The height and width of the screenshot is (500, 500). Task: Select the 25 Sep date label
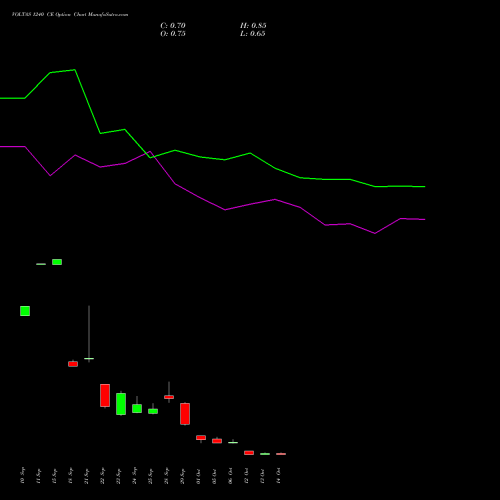(150, 476)
